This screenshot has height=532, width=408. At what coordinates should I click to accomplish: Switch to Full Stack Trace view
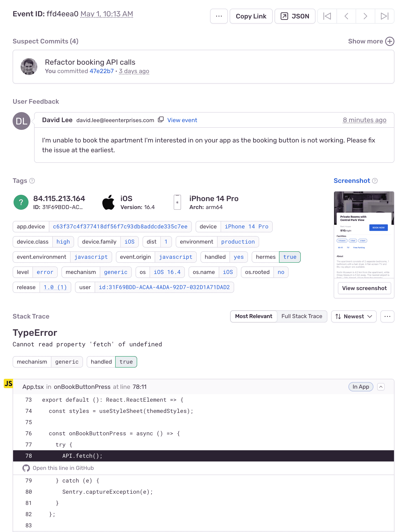[x=302, y=316]
